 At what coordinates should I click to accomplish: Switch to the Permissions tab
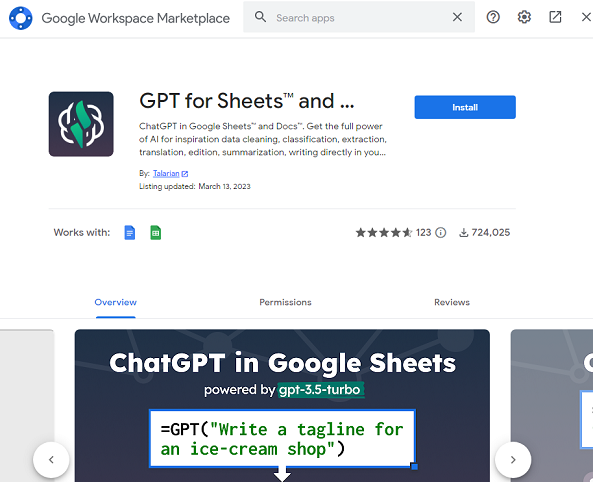pyautogui.click(x=285, y=302)
